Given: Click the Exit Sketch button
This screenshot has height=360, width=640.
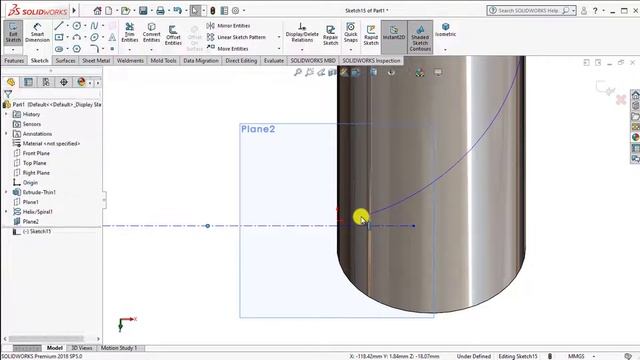Looking at the screenshot, I should pos(13,32).
